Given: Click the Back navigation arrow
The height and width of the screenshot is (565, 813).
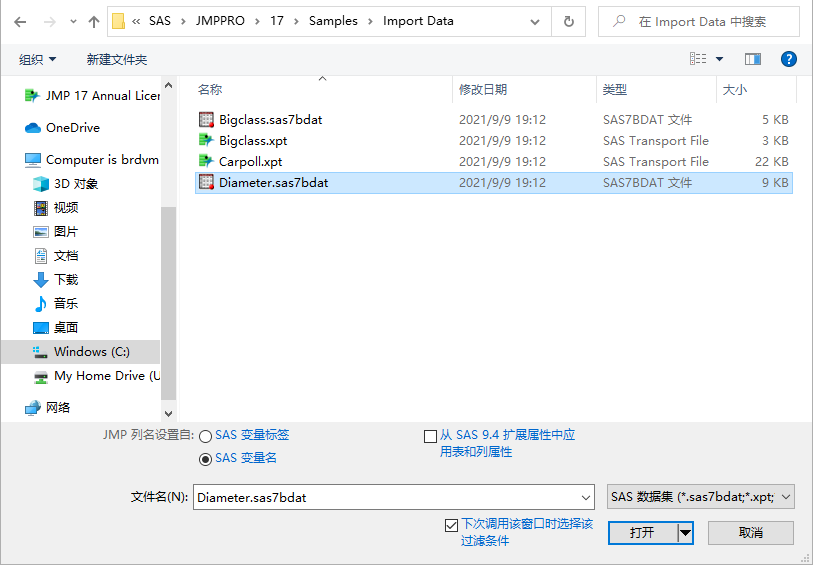Looking at the screenshot, I should click(20, 22).
